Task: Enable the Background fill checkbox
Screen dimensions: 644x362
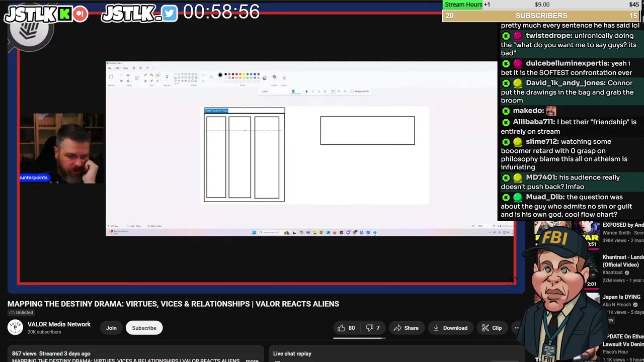Action: pyautogui.click(x=352, y=91)
